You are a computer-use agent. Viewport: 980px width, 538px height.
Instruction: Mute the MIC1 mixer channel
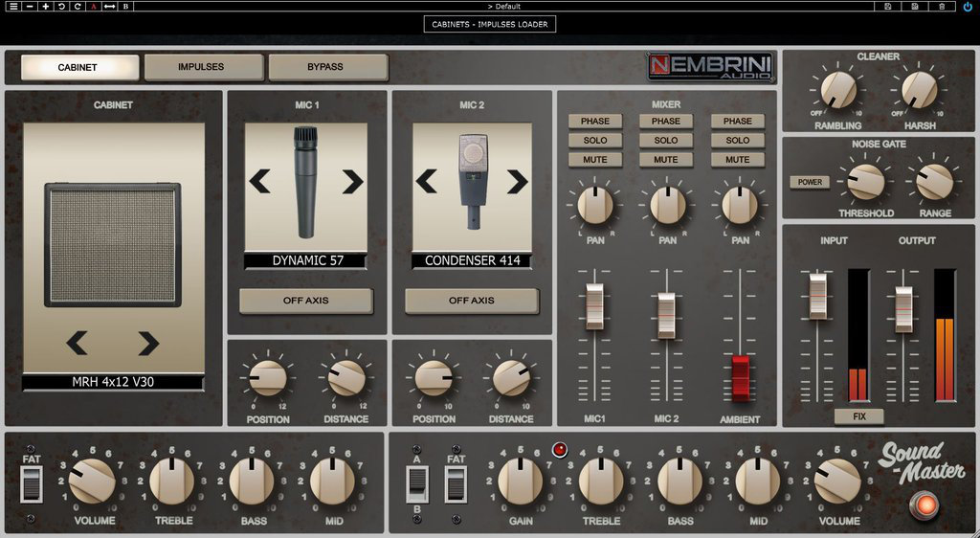(595, 160)
